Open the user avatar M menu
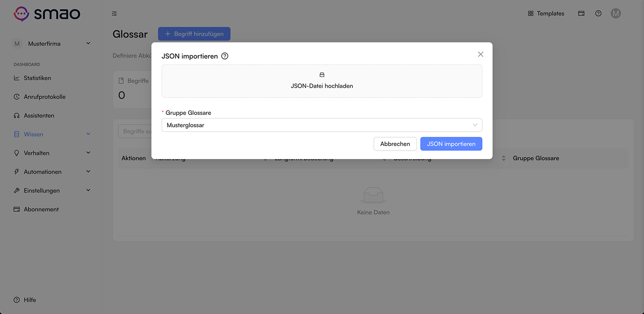644x314 pixels. point(615,14)
